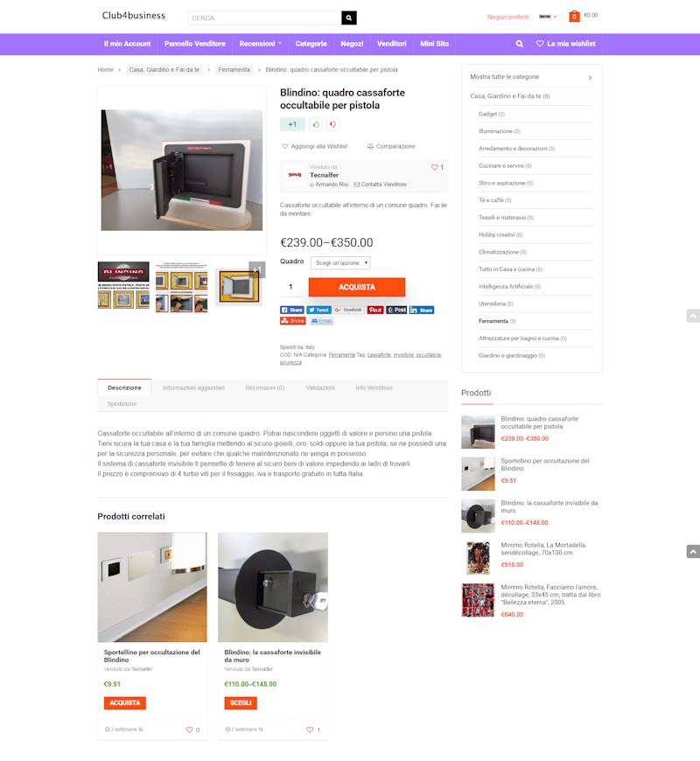Switch to the Informazioni aggiuntive tab

(193, 387)
